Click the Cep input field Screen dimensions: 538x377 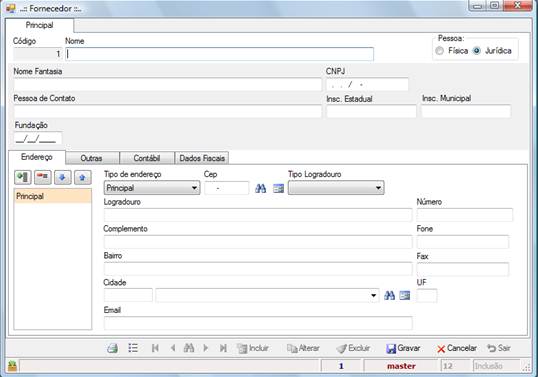226,188
